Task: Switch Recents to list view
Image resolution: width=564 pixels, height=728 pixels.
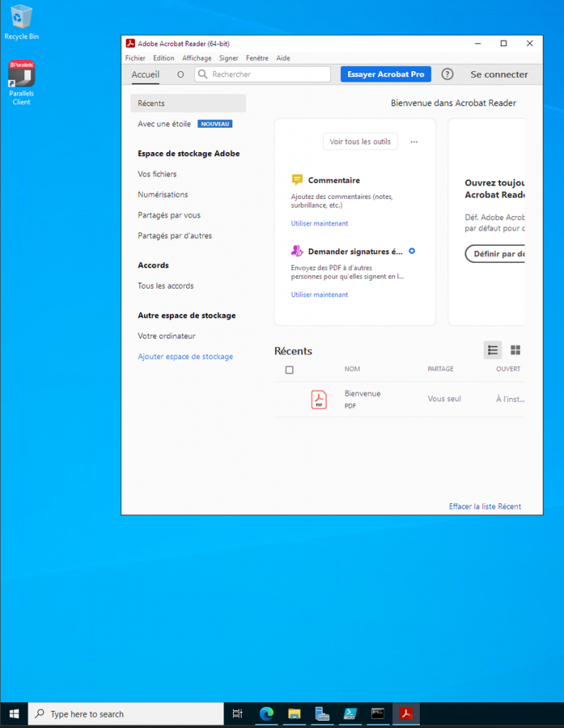Action: click(492, 350)
